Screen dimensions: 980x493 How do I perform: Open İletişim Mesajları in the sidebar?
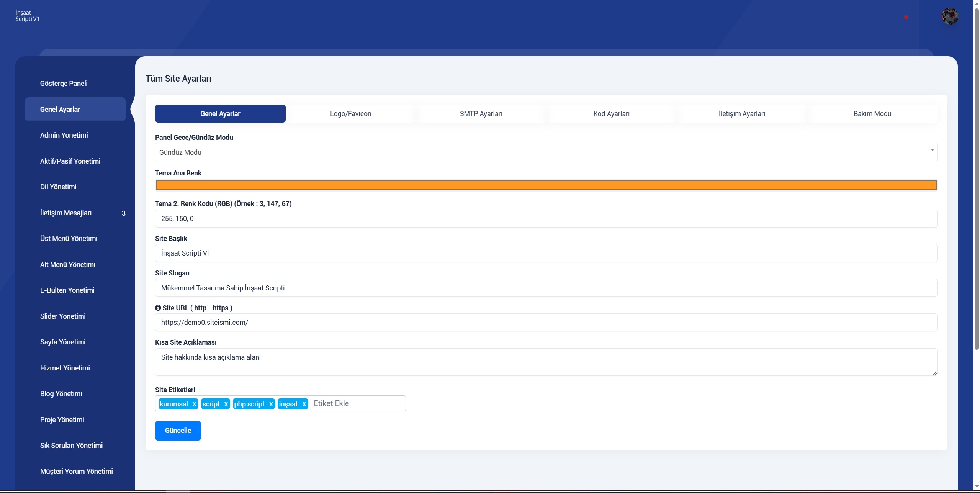(x=66, y=213)
